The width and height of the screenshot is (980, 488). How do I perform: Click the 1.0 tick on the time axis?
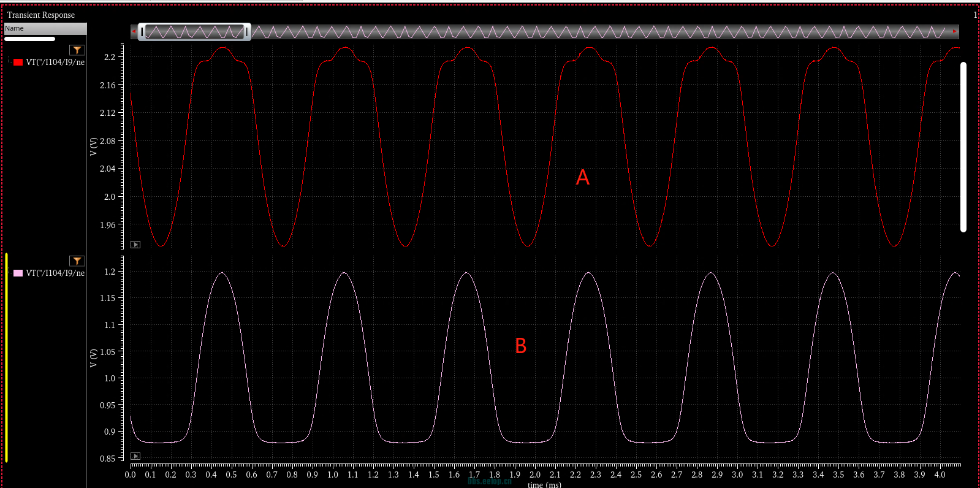[x=333, y=475]
